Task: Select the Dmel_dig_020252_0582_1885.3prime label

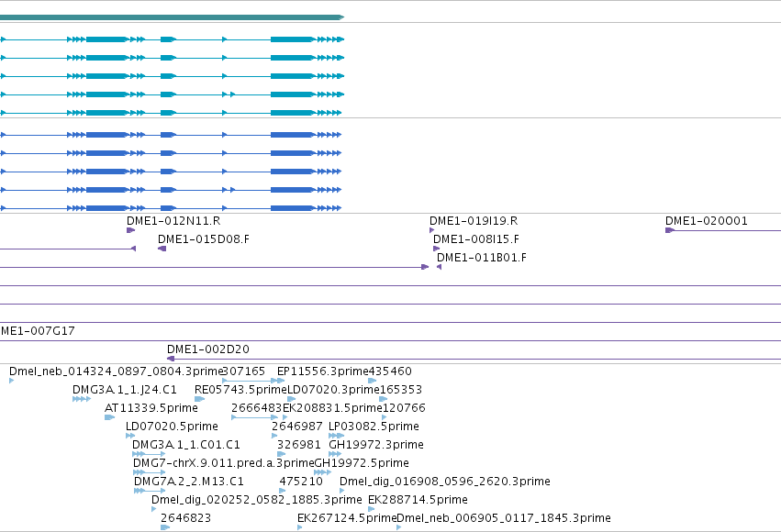Action: pos(257,500)
